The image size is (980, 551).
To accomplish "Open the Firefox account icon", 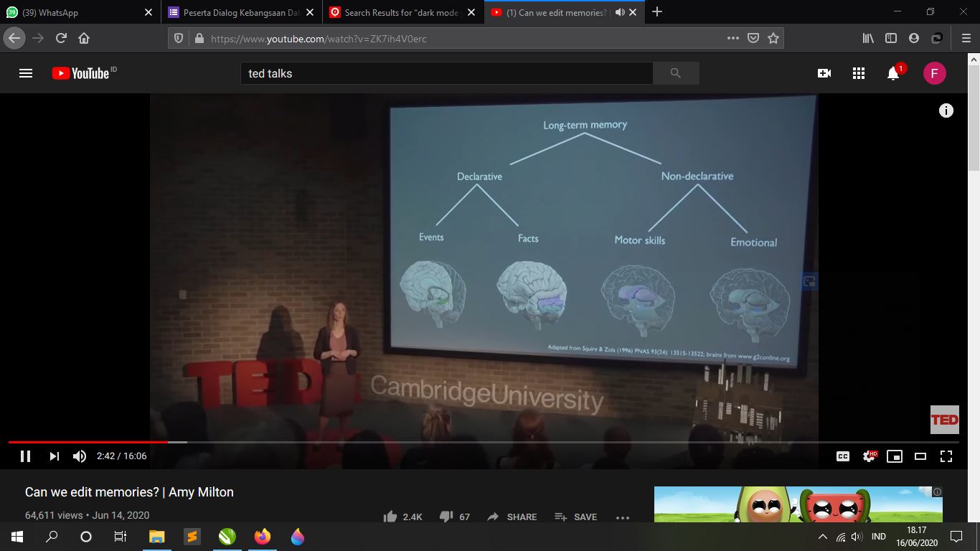I will coord(914,38).
